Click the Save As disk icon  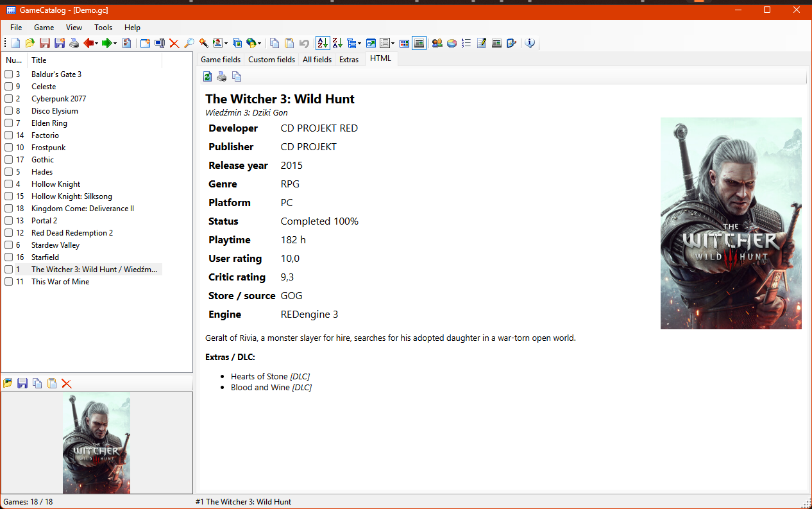(60, 43)
